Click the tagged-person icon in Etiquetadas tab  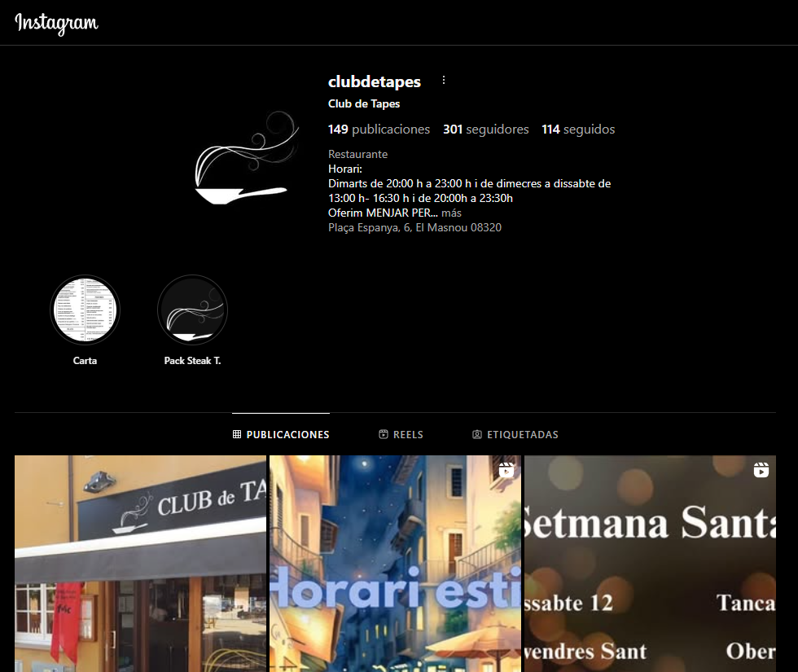(x=477, y=434)
